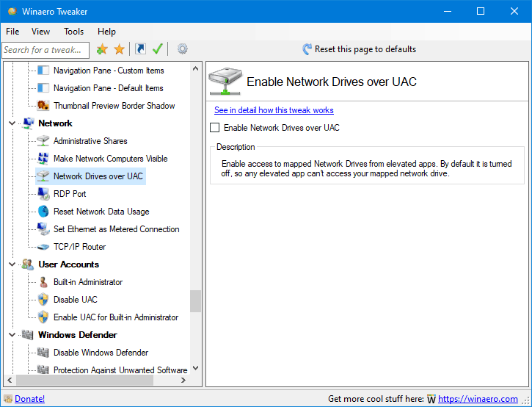
Task: Click the Navigation Pane - Default Items icon
Action: [x=43, y=88]
